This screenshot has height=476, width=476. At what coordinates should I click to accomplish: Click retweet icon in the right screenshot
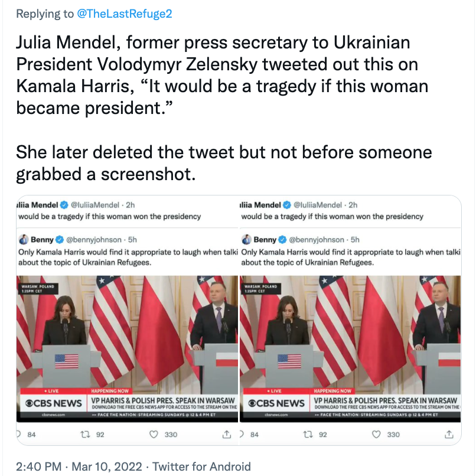coord(308,435)
